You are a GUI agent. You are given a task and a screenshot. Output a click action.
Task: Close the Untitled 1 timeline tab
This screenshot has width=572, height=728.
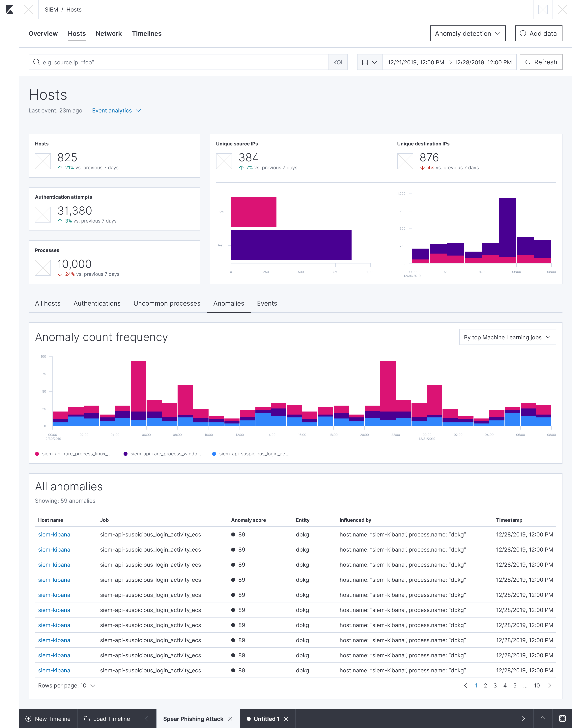pos(286,719)
